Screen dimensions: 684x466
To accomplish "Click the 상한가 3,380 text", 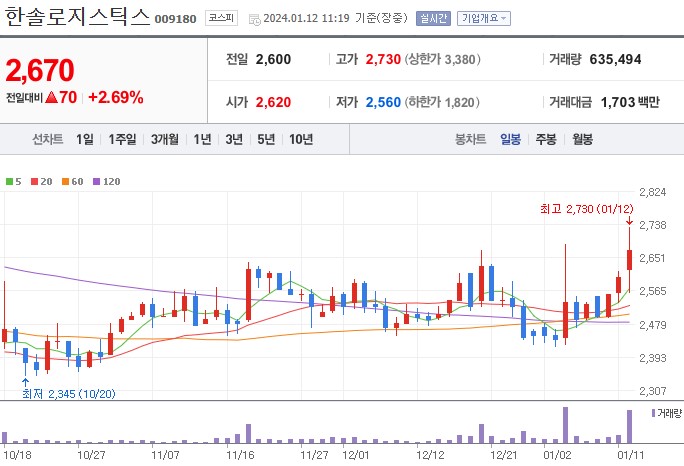I will [x=442, y=59].
